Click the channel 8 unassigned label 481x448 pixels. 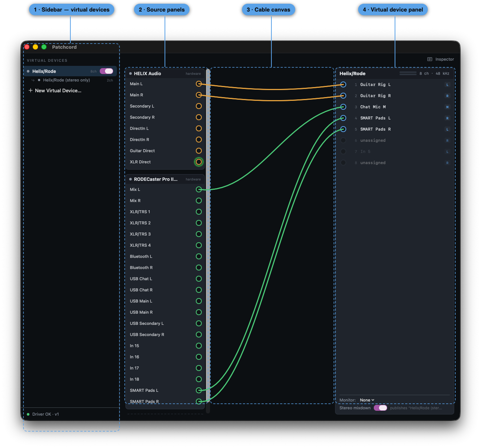click(373, 163)
